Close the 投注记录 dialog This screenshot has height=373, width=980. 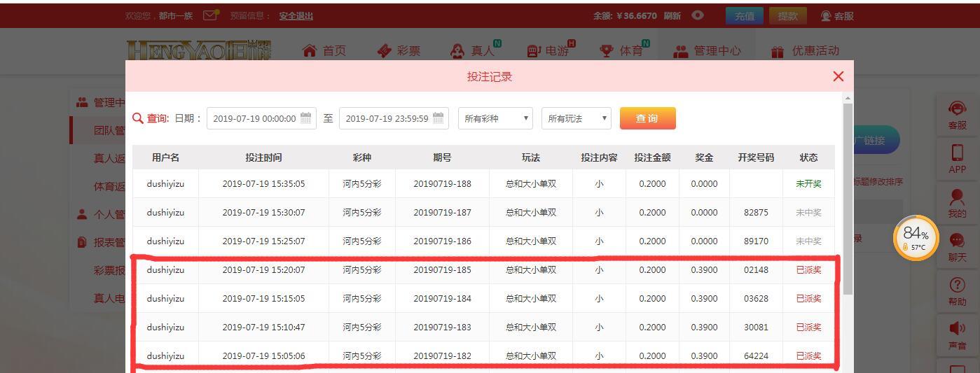tap(838, 76)
